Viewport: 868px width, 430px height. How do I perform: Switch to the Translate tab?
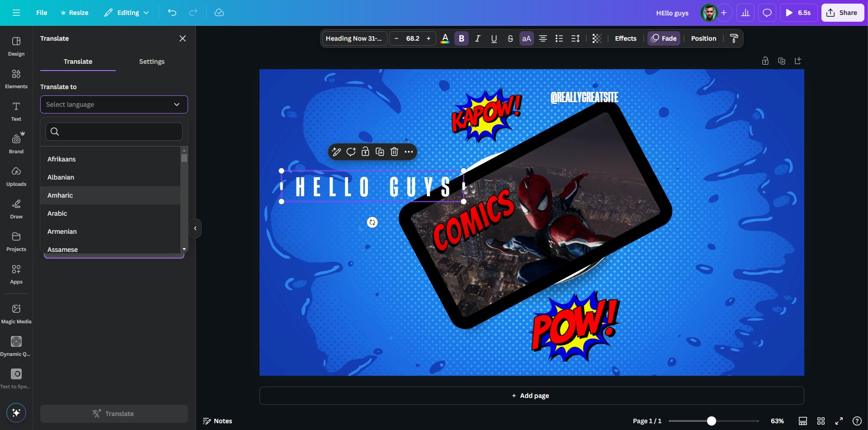coord(78,61)
